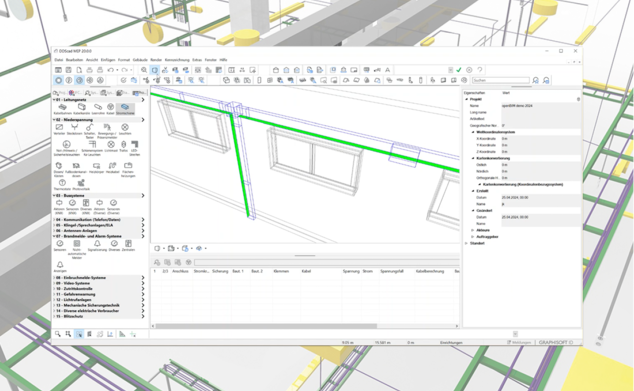Click the Kabelbezeichnung column header
This screenshot has height=391, width=634.
point(430,271)
